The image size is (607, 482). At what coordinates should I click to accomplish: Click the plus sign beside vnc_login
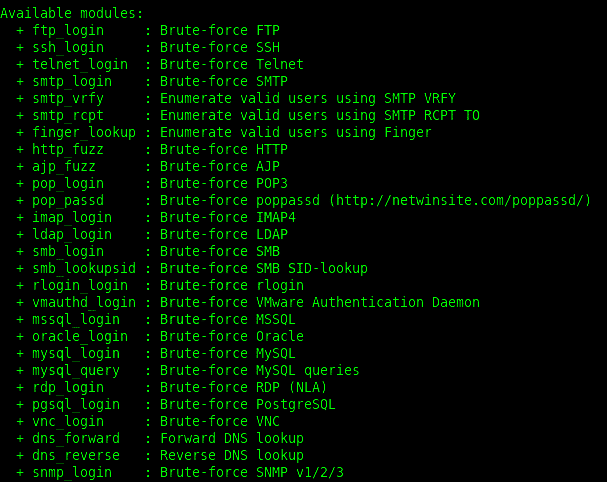point(20,421)
